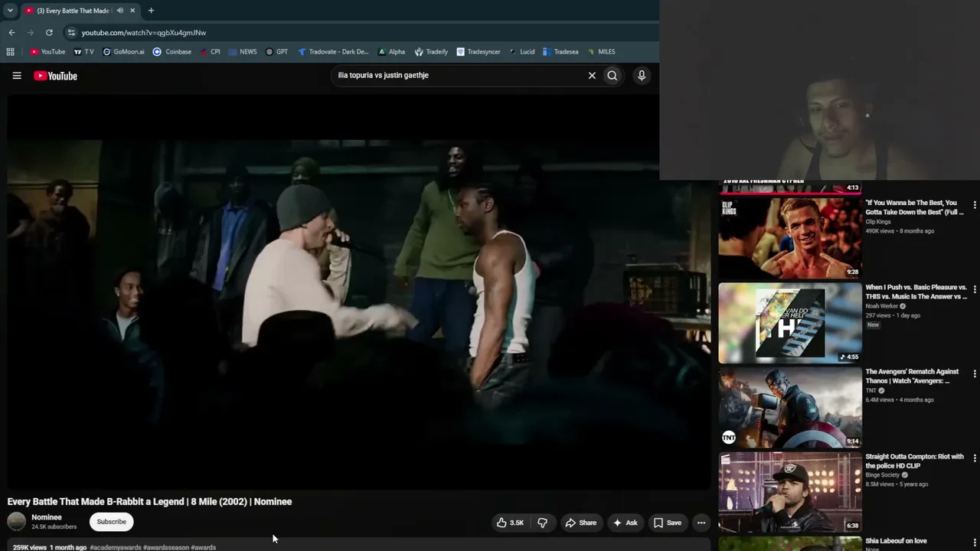This screenshot has width=980, height=551.
Task: Subscribe to the Nominee channel
Action: click(111, 522)
